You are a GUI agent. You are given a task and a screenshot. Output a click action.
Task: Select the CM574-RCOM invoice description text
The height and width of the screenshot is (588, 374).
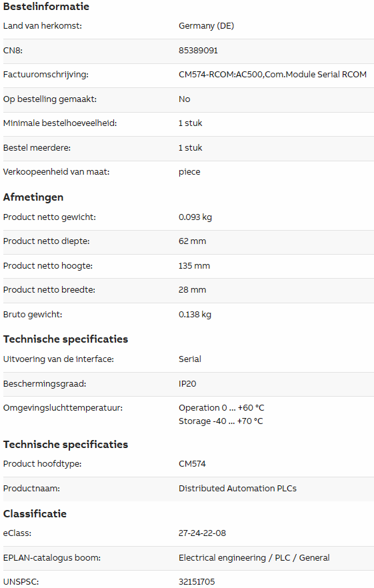273,75
